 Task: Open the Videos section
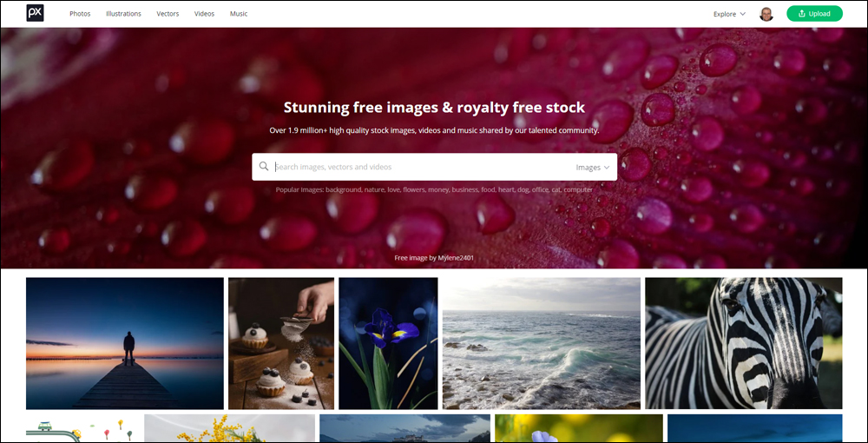(204, 14)
